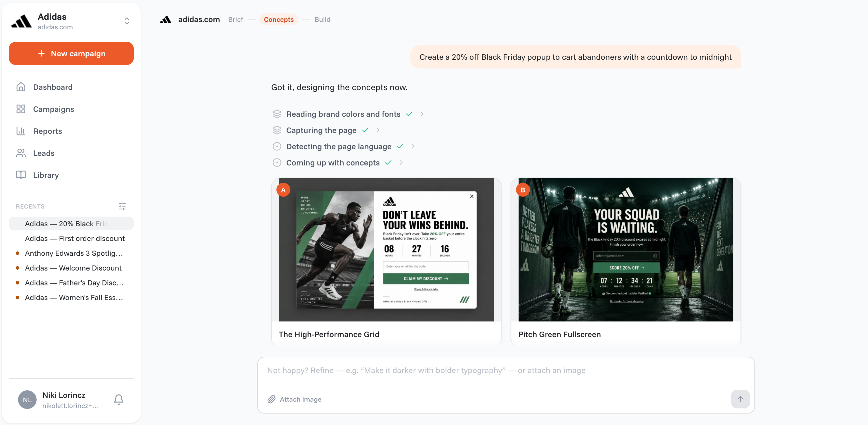Expand Coming up with concepts step
This screenshot has height=425, width=868.
point(401,163)
